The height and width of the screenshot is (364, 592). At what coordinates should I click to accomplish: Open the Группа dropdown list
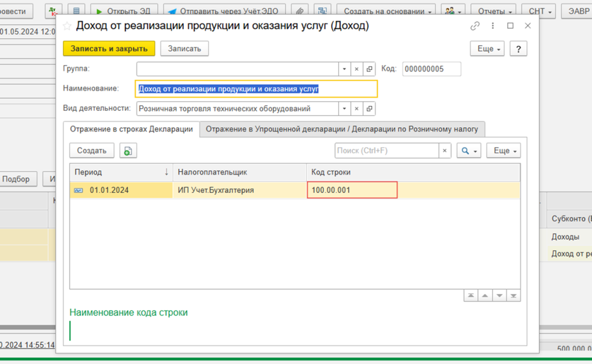343,69
